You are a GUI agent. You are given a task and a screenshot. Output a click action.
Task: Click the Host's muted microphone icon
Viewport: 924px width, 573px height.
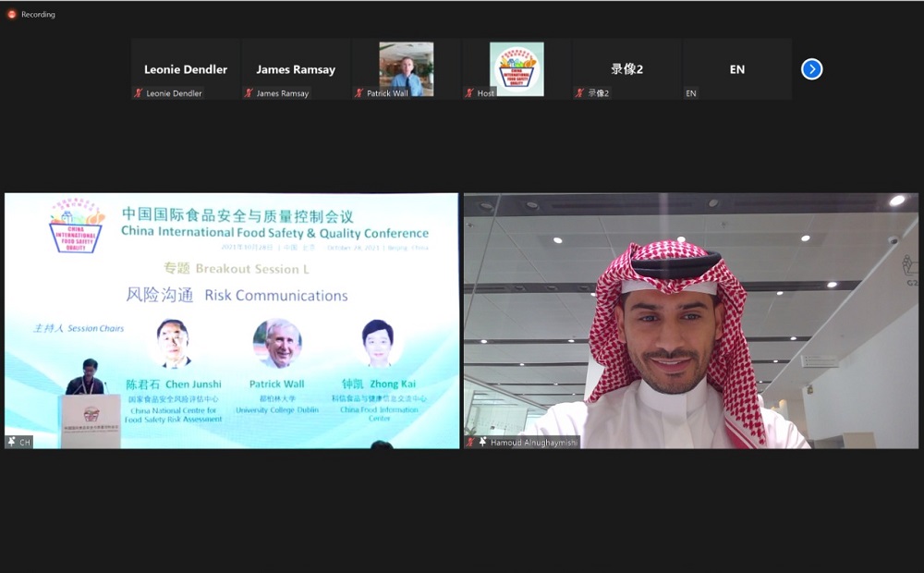click(470, 93)
